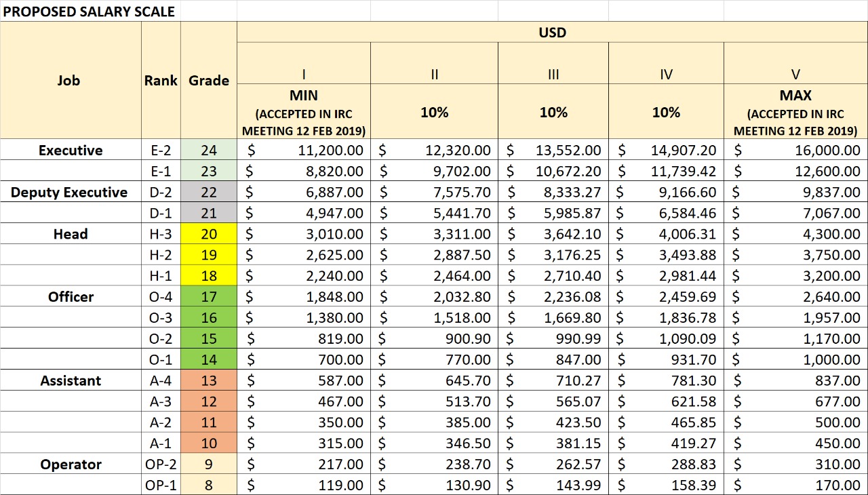868x495 pixels.
Task: Select the Job column header
Action: 70,81
